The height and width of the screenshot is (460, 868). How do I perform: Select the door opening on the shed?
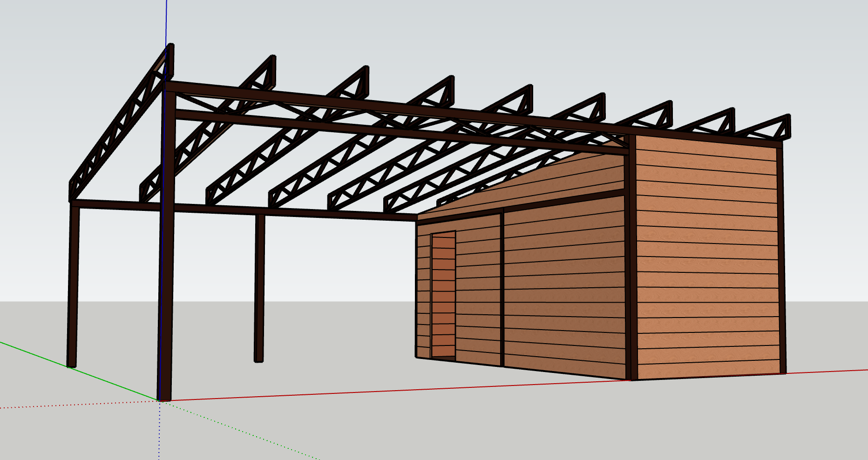coord(443,295)
